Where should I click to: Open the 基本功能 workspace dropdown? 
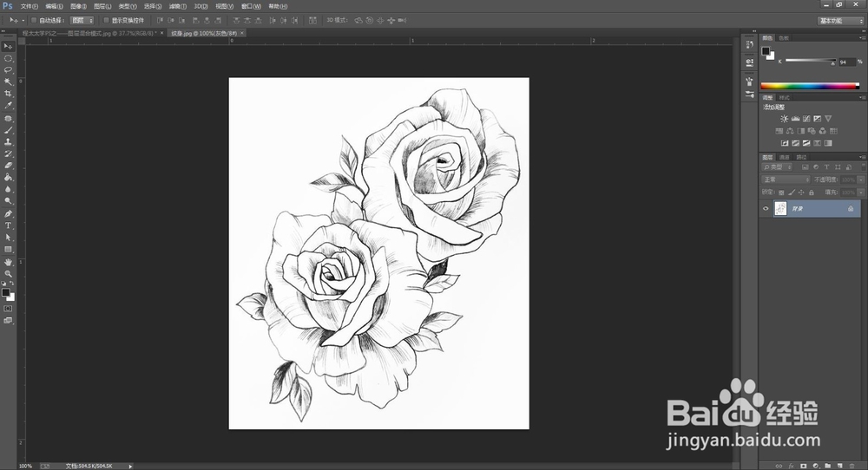coord(840,21)
